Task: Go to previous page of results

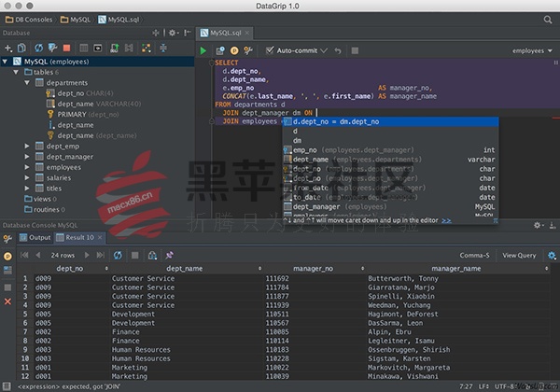Action: pyautogui.click(x=38, y=255)
